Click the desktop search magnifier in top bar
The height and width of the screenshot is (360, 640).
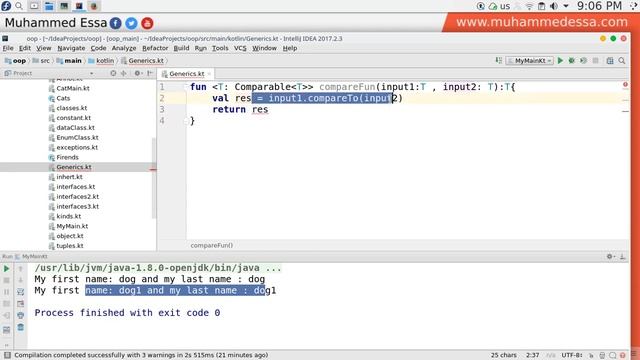click(x=19, y=6)
